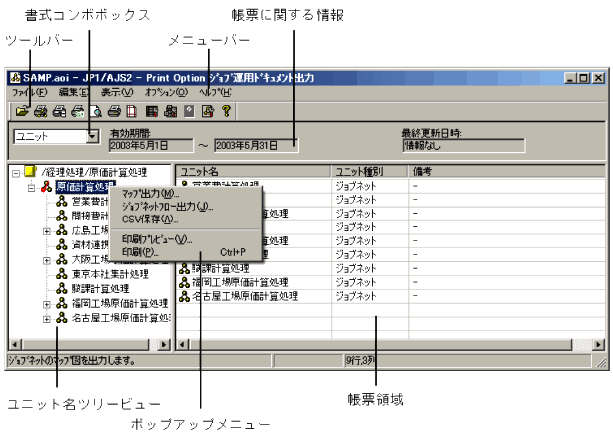The height and width of the screenshot is (438, 613).
Task: Click the application icon in the title bar
Action: (15, 77)
